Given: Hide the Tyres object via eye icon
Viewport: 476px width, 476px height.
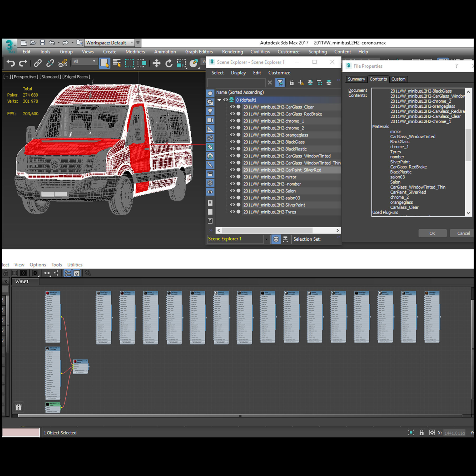Looking at the screenshot, I should click(232, 212).
